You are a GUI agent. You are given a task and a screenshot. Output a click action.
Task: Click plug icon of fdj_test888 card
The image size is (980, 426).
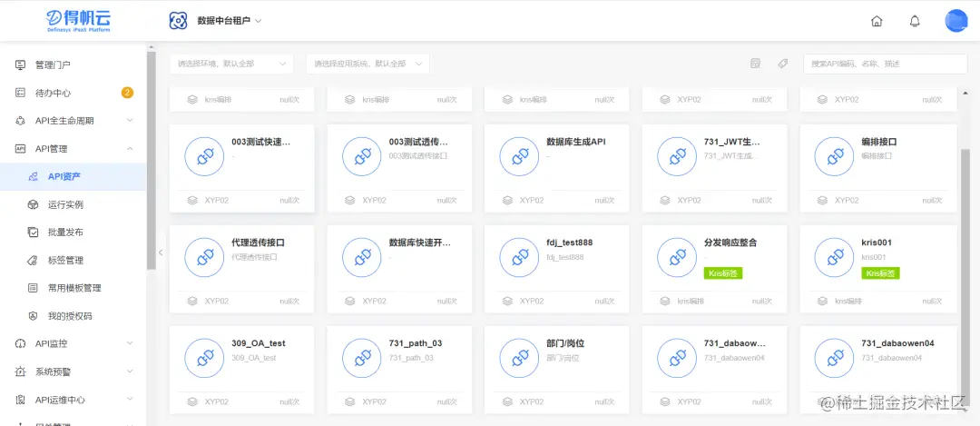519,257
